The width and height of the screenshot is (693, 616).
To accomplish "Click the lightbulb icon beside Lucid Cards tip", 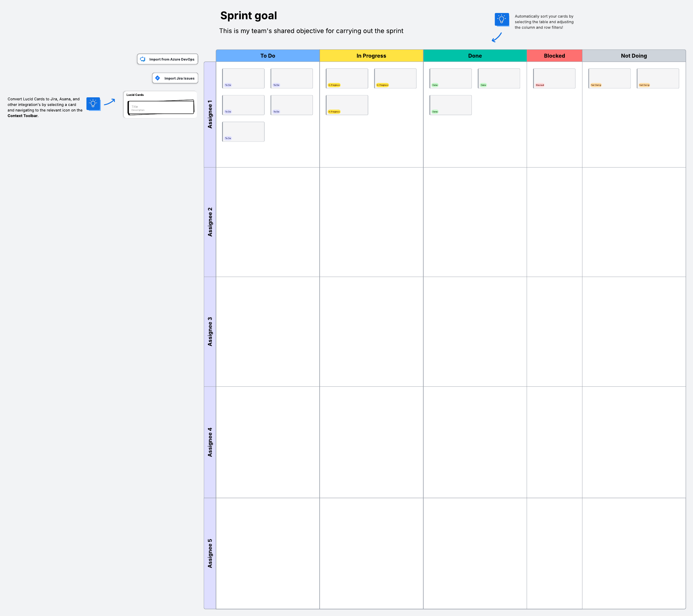I will click(x=93, y=103).
